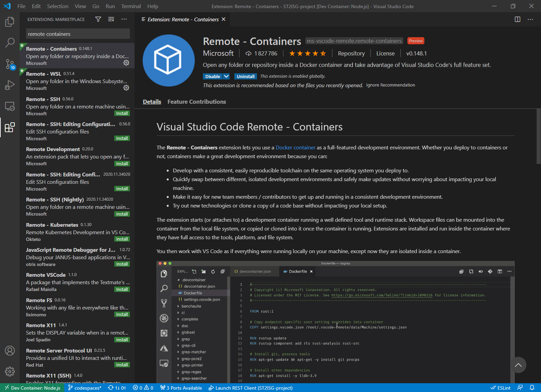Open editor more actions ellipsis menu
The height and width of the screenshot is (392, 541).
530,19
